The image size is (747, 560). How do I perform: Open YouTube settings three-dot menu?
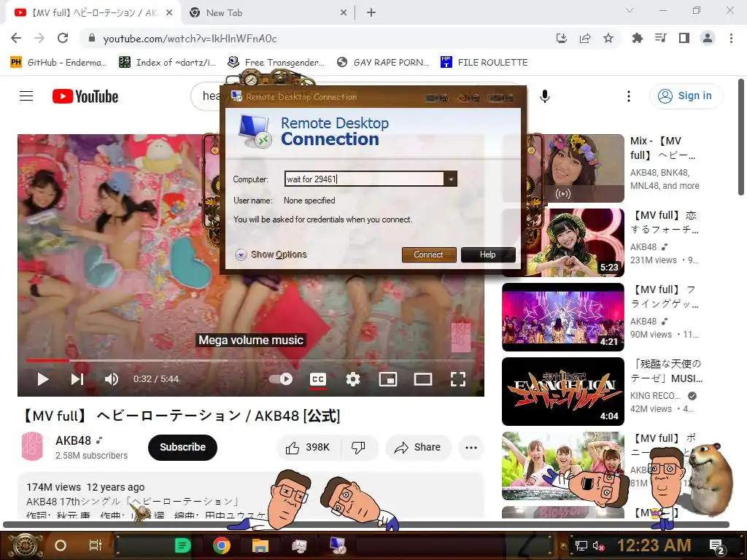629,96
